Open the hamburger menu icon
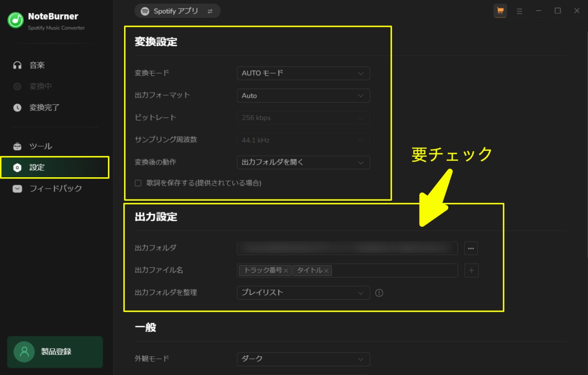 tap(519, 12)
